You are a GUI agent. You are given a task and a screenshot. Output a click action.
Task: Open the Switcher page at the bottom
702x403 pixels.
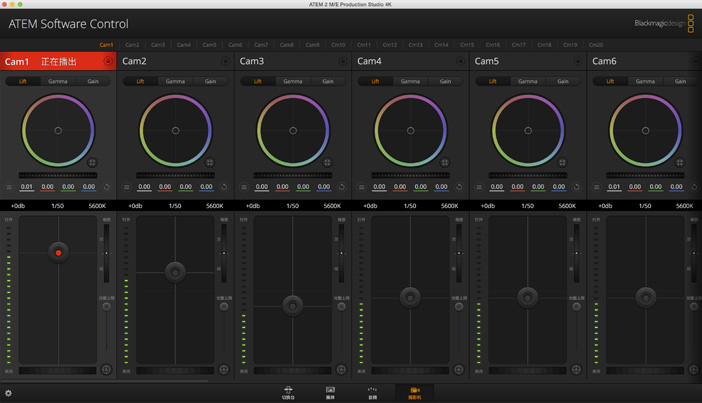288,393
